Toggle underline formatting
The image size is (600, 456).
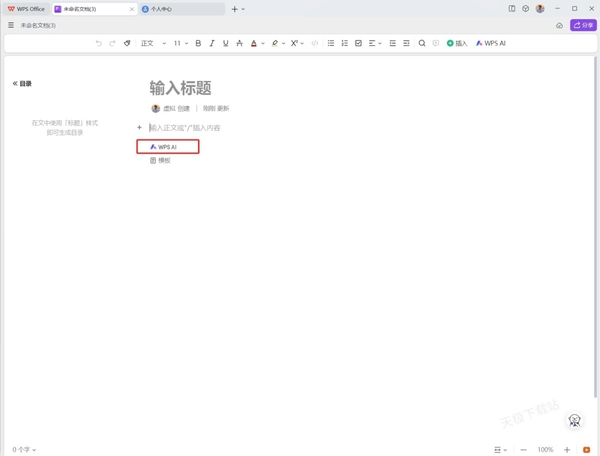(226, 43)
